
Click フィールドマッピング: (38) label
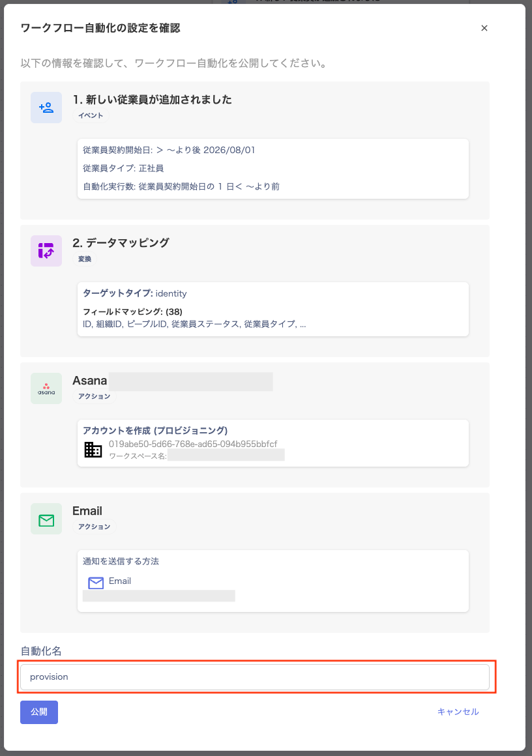pos(132,312)
